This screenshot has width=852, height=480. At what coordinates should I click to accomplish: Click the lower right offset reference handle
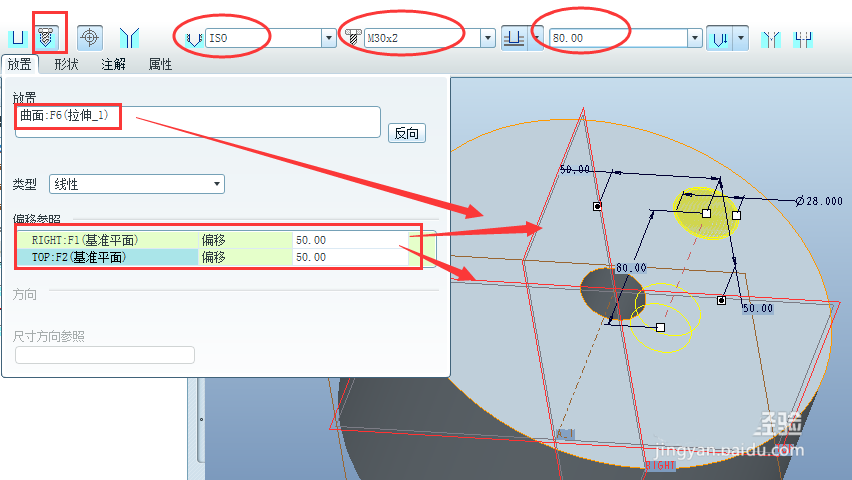721,300
